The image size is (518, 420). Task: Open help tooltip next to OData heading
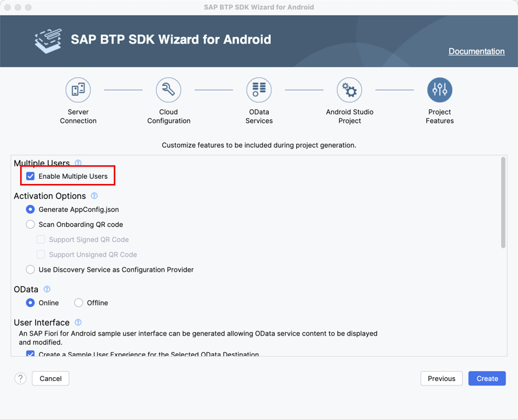click(x=47, y=289)
